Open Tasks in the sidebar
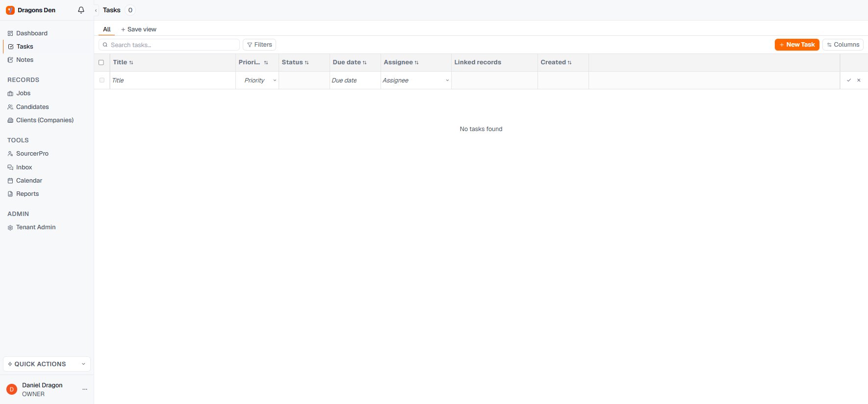 point(25,47)
